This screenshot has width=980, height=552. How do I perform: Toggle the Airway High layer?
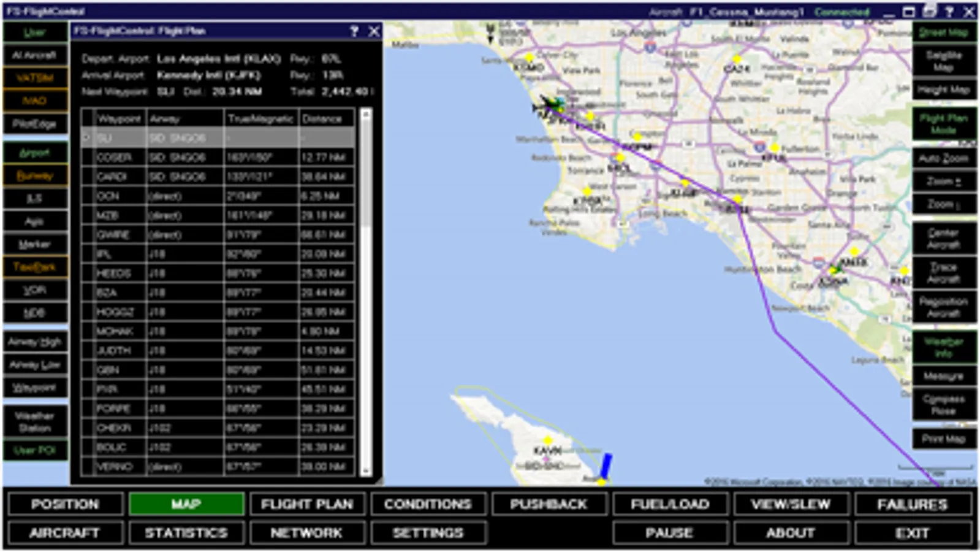[x=35, y=342]
